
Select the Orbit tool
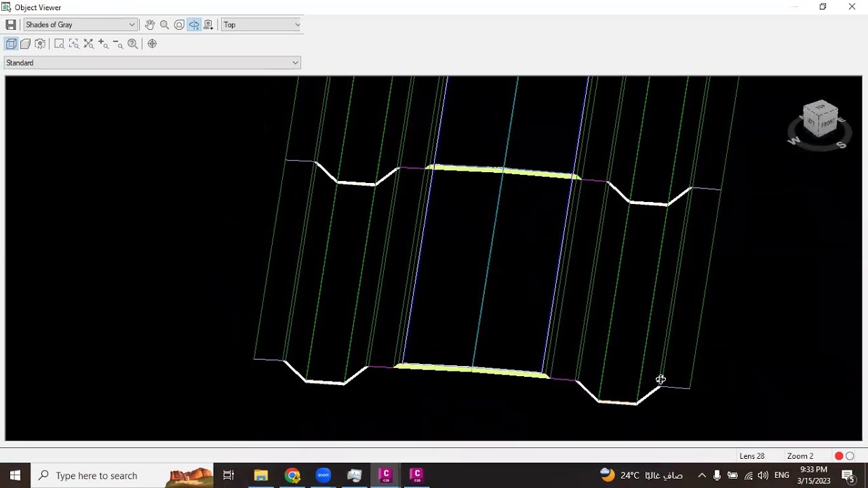pos(179,24)
